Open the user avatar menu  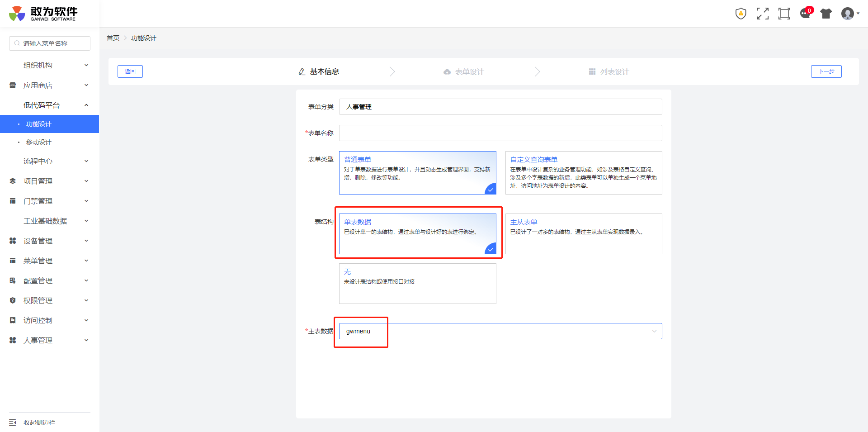(849, 14)
